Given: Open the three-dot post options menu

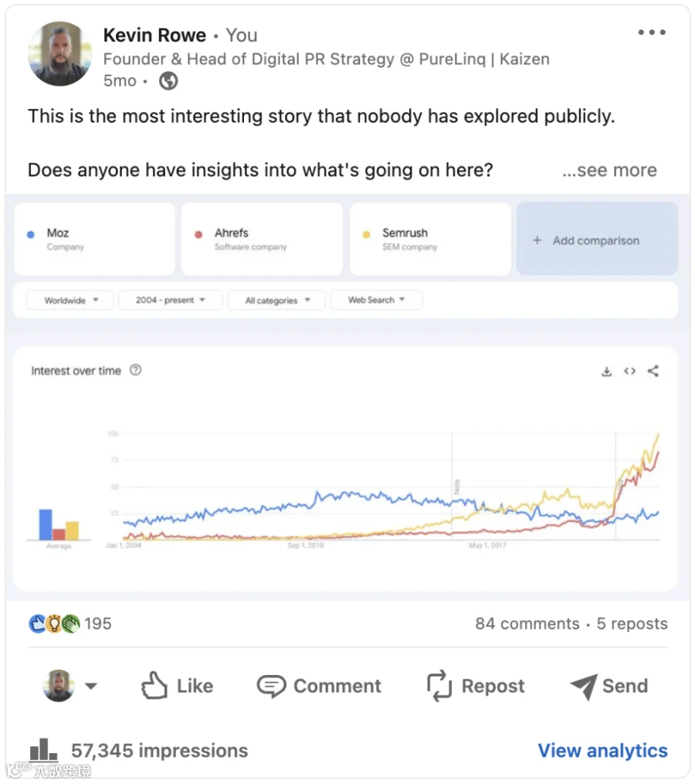Looking at the screenshot, I should pos(652,32).
